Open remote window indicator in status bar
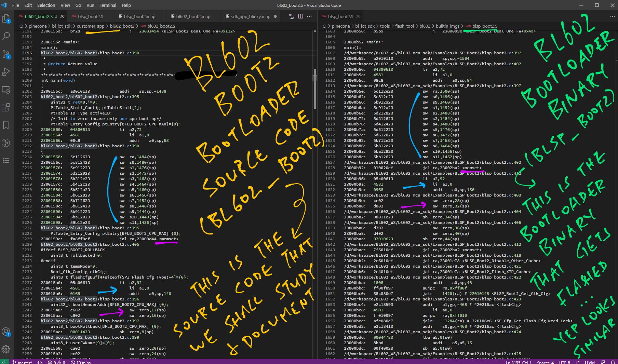 (x=3, y=362)
